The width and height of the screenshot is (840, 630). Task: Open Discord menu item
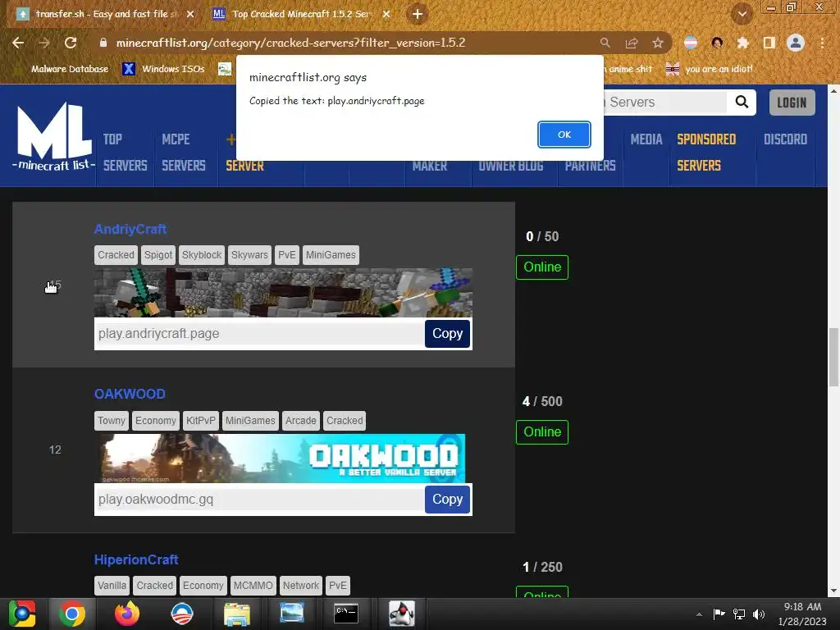(x=785, y=139)
